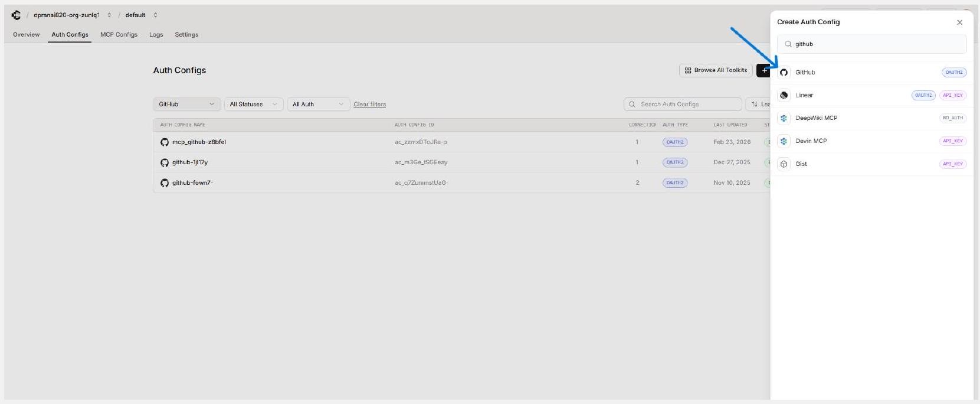The image size is (980, 404).
Task: Select the Gist toolkit result
Action: [871, 164]
